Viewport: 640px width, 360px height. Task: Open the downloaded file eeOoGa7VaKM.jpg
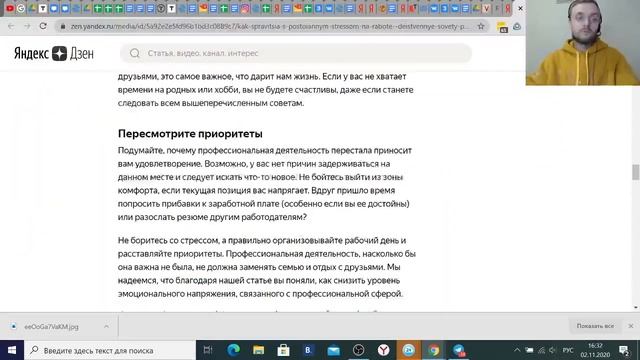pos(51,327)
